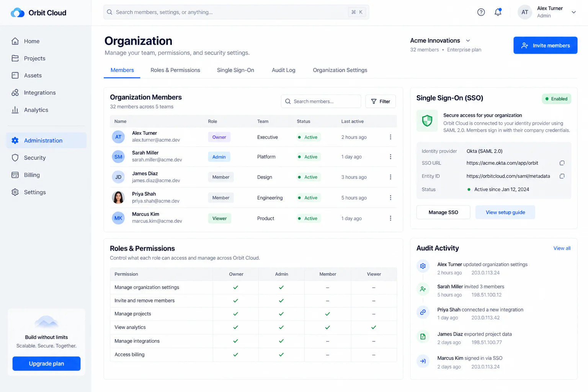Click the Orbit Cloud logo icon
This screenshot has height=392, width=588.
coord(18,13)
